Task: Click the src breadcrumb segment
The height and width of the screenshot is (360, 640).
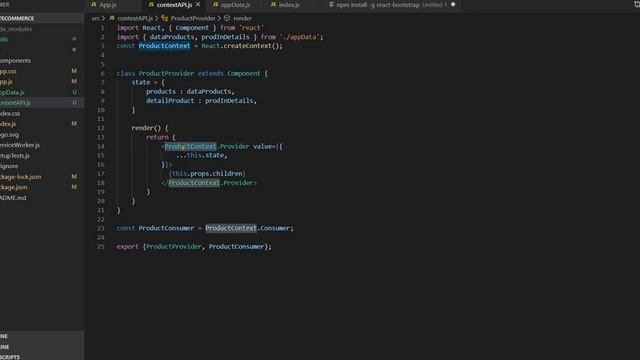Action: (96, 18)
